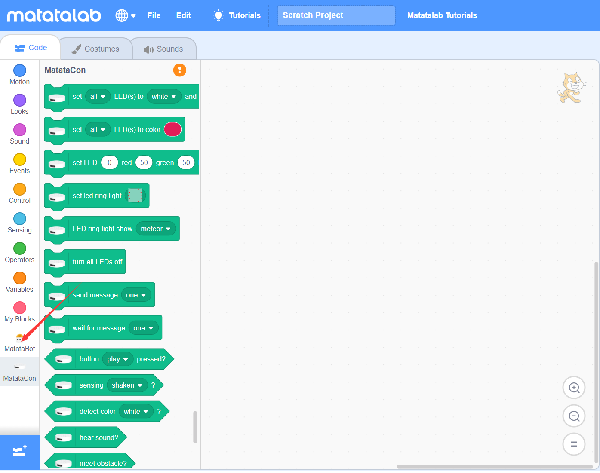
Task: Open the 'all' dropdown in set LEDs to white block
Action: (x=98, y=96)
